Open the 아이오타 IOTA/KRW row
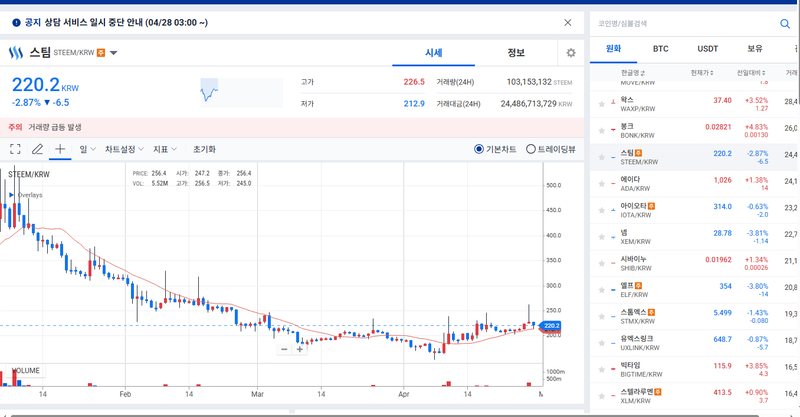Viewport: 800px width, 417px height. click(695, 210)
